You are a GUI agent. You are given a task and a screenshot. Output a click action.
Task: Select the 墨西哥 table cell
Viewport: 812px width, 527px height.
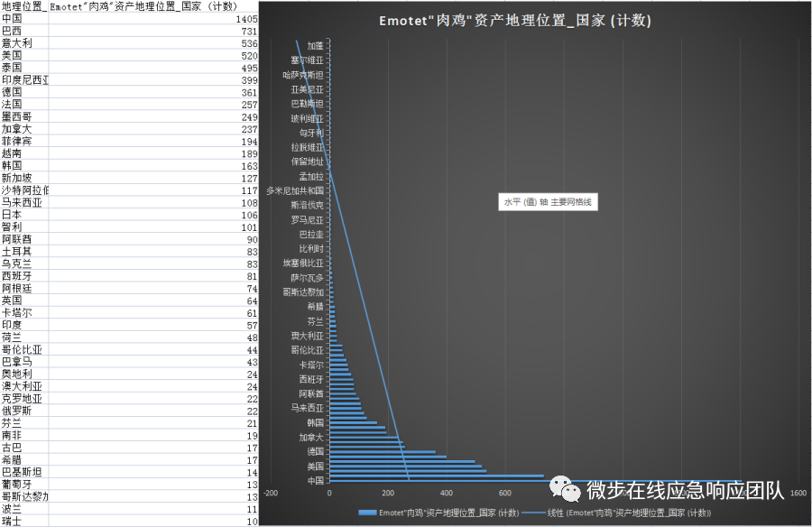[x=24, y=116]
